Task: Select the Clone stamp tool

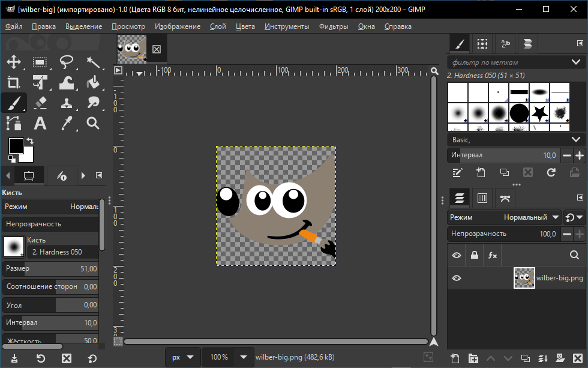Action: point(67,103)
